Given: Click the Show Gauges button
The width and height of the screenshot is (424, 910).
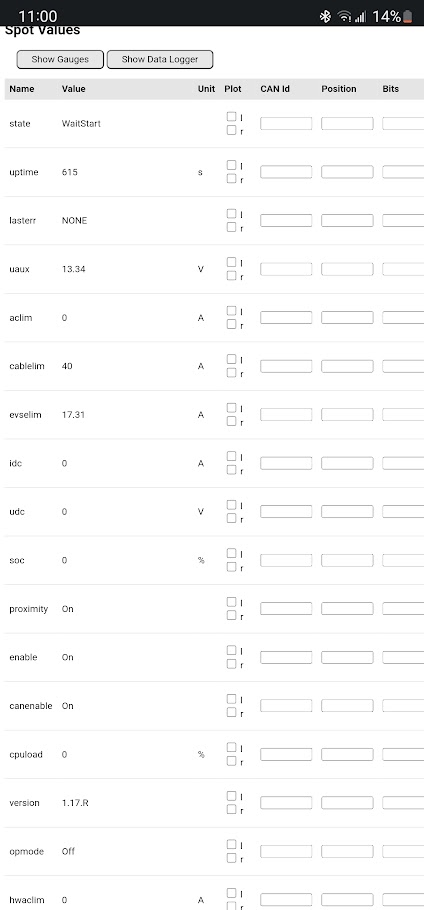Looking at the screenshot, I should tap(60, 59).
